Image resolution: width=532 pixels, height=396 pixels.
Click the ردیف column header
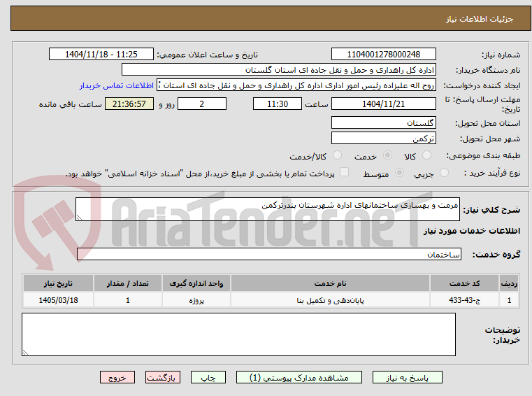tap(509, 283)
